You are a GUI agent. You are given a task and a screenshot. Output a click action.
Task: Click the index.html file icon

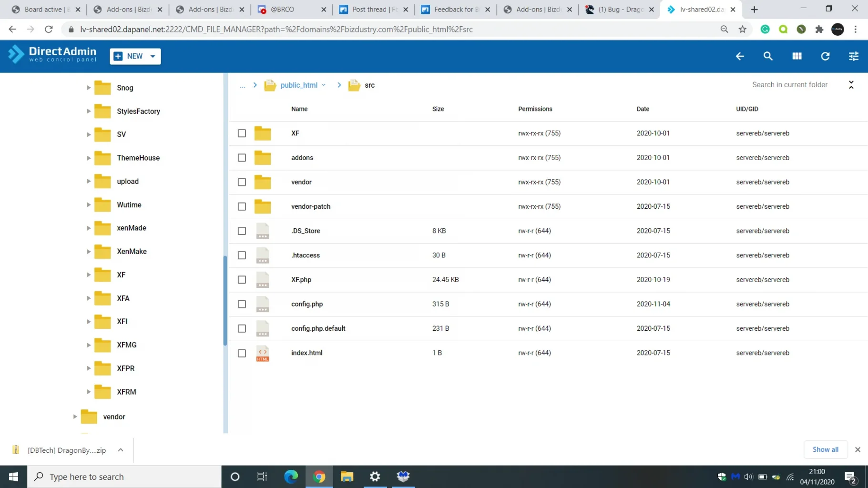(x=263, y=353)
